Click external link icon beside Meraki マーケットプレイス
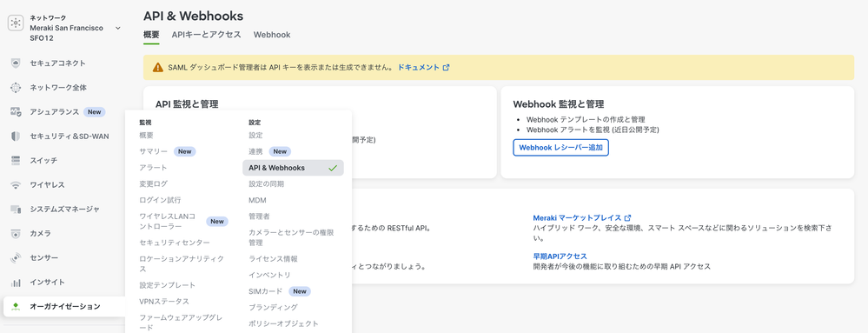The width and height of the screenshot is (868, 333). pos(627,217)
